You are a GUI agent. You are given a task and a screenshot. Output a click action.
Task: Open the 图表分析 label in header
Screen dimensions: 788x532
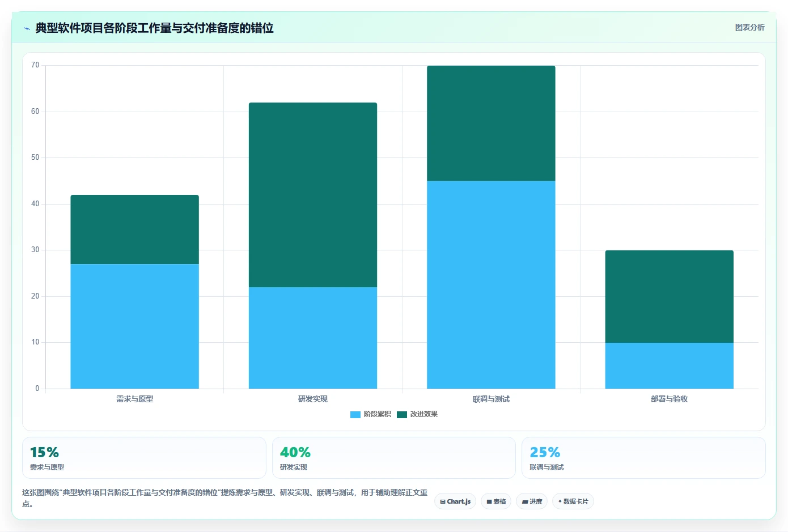point(749,27)
